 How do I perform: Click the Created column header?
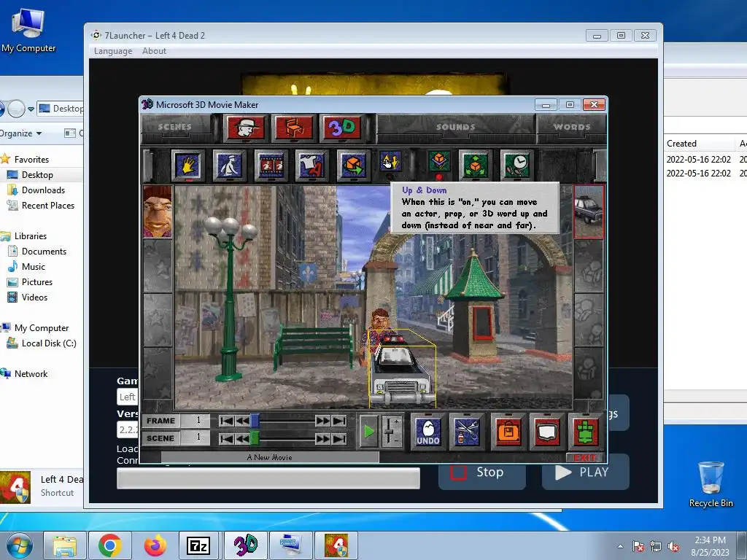tap(681, 144)
